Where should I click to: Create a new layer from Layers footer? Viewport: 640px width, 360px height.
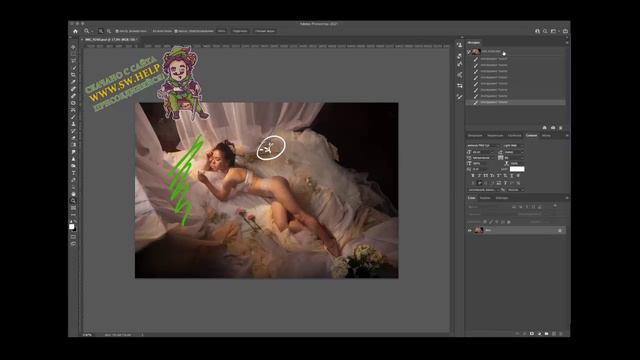554,333
